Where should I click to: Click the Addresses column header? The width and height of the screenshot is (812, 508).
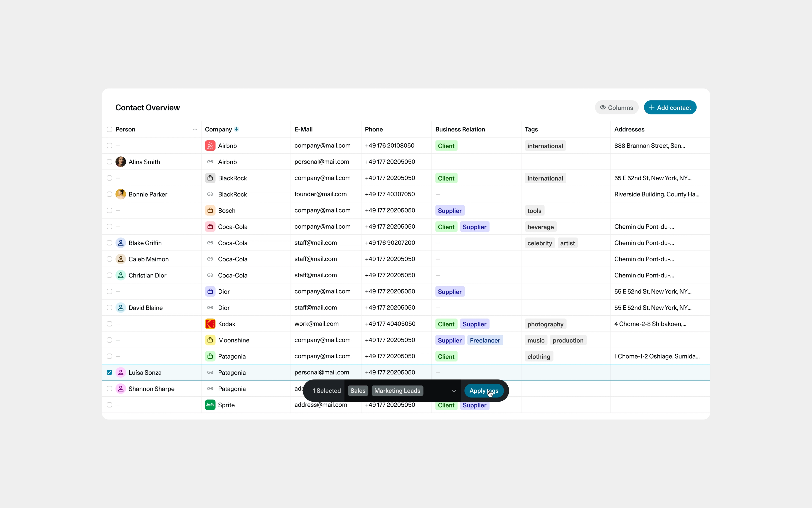629,129
